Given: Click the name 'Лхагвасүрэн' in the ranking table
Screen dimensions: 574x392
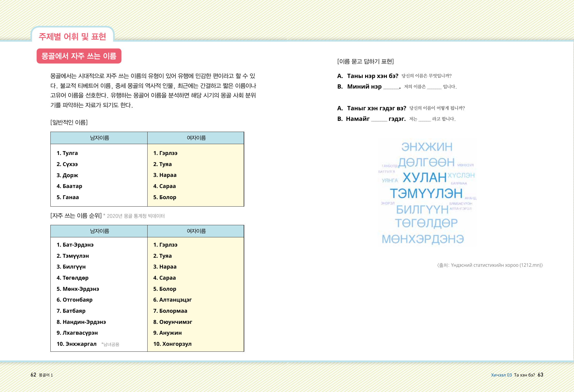Looking at the screenshot, I should click(x=80, y=333).
